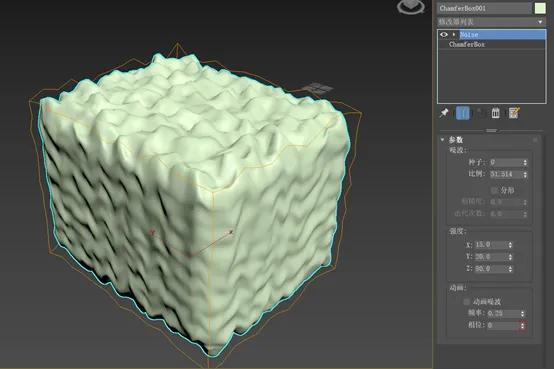This screenshot has width=554, height=369.
Task: Click the Pin Stack pushpin icon
Action: coord(444,113)
